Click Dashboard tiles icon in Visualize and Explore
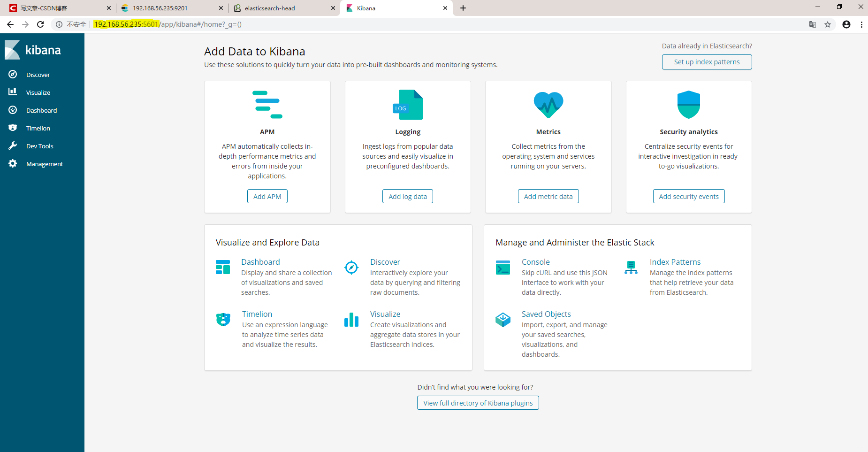868x452 pixels. point(223,267)
